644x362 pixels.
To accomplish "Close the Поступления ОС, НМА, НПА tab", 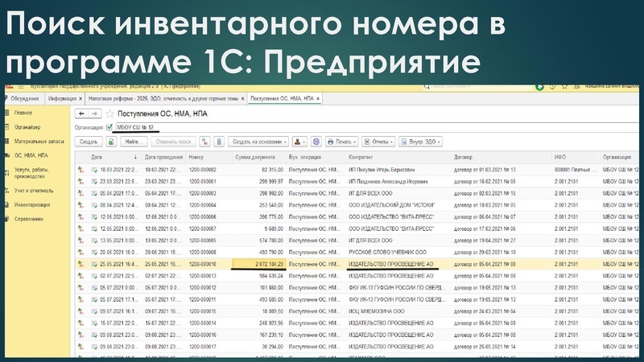I will 318,99.
